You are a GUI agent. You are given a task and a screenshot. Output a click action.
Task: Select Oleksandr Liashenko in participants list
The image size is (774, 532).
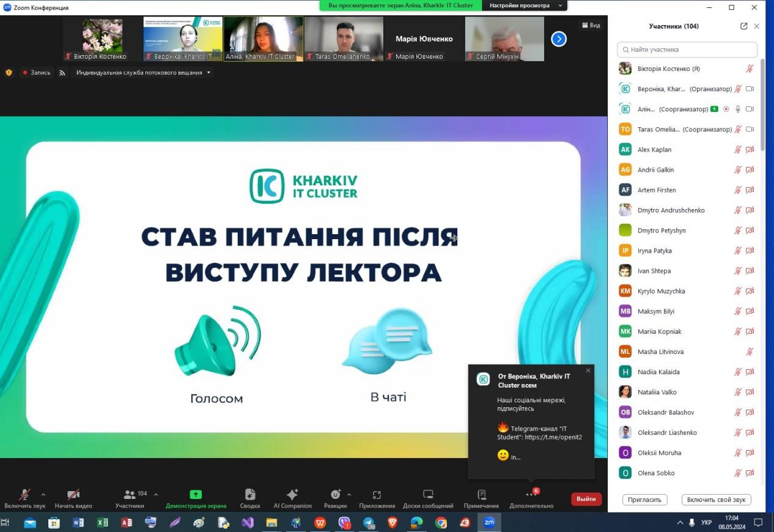[x=687, y=432]
